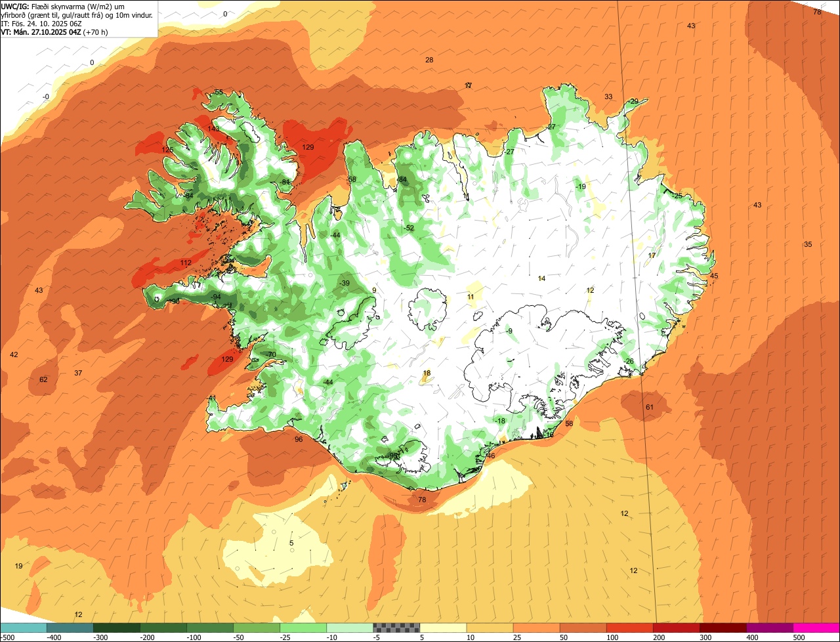Click the '-10' legend scale label
Viewport: 840px width, 642px height.
click(x=333, y=637)
